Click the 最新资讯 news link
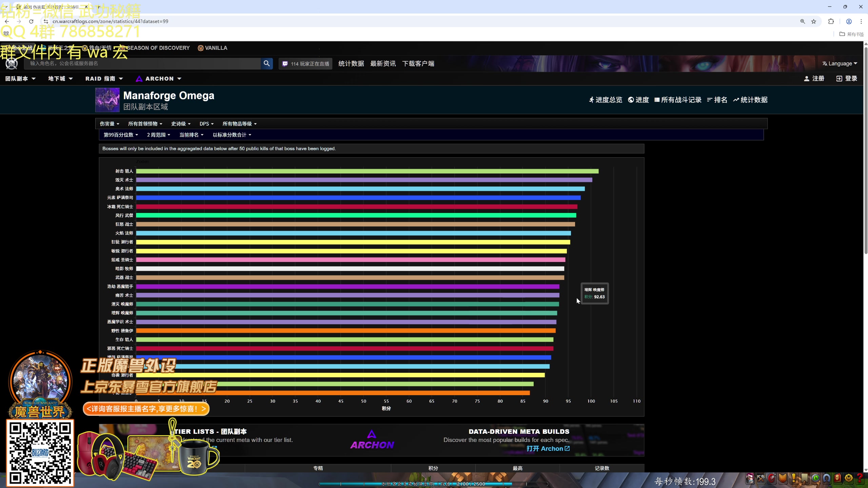This screenshot has height=488, width=868. click(x=383, y=63)
